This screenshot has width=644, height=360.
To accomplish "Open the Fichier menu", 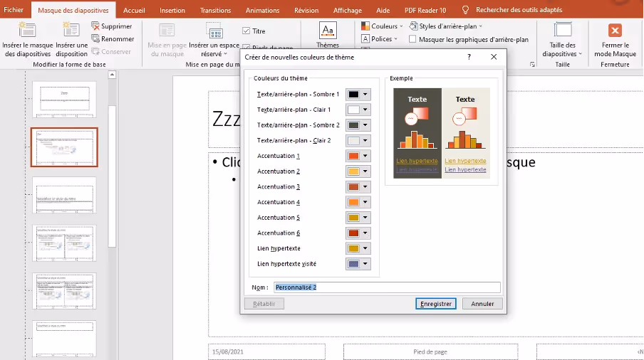I will pos(14,10).
